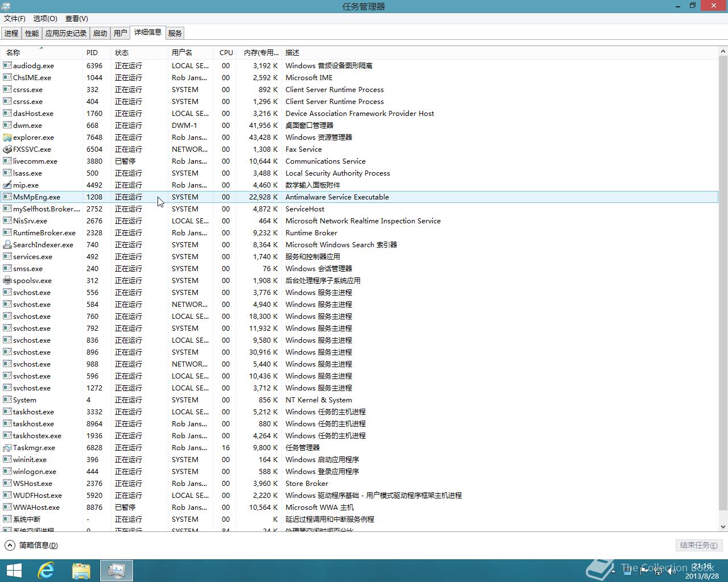This screenshot has height=582, width=728.
Task: Sort by the 内存(专用 column header
Action: tap(259, 52)
